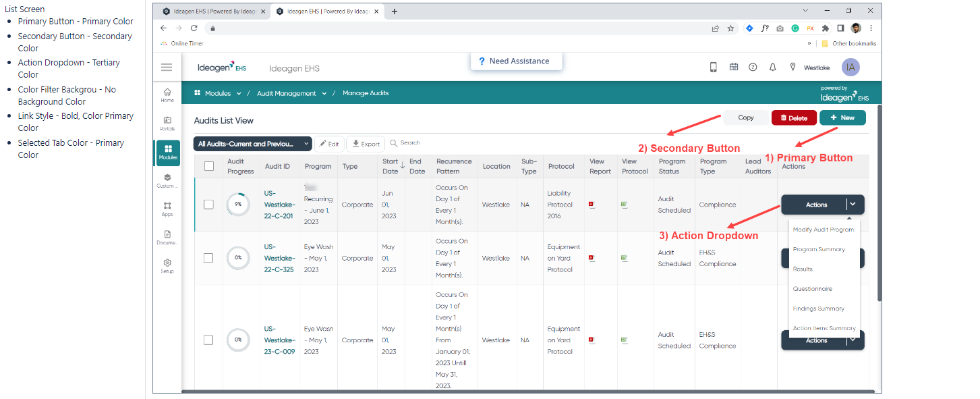Check the row for US-Westlake-23-C-009
980x399 pixels.
coord(208,340)
